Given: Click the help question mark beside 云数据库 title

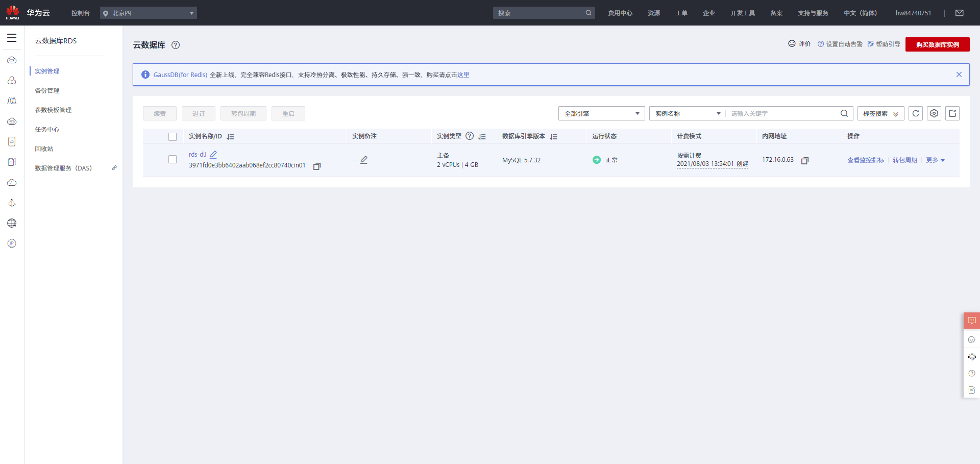Looking at the screenshot, I should click(176, 45).
